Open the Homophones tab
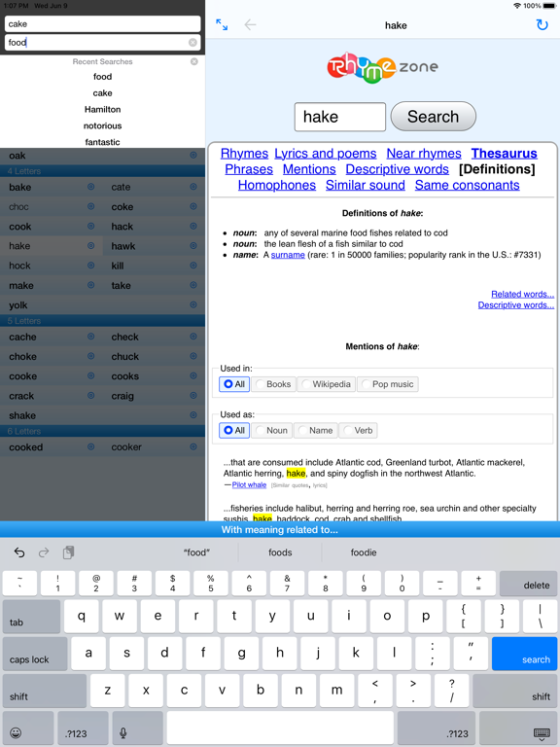 [x=277, y=185]
